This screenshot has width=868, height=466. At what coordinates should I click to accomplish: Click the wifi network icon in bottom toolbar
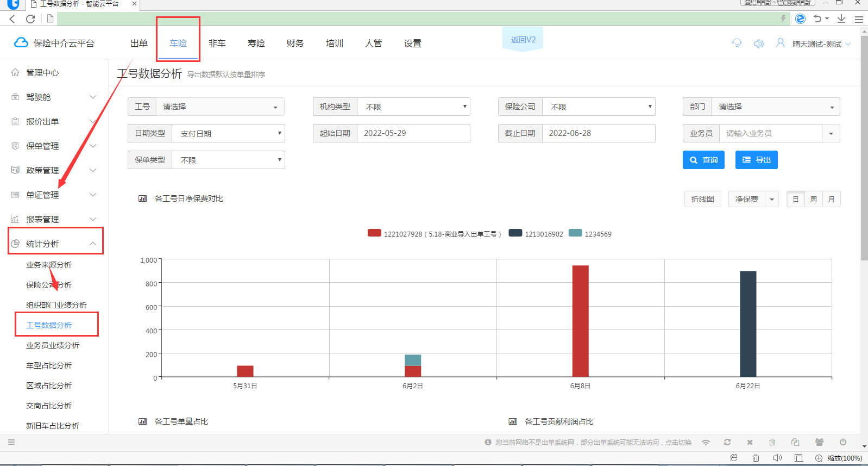coord(706,442)
